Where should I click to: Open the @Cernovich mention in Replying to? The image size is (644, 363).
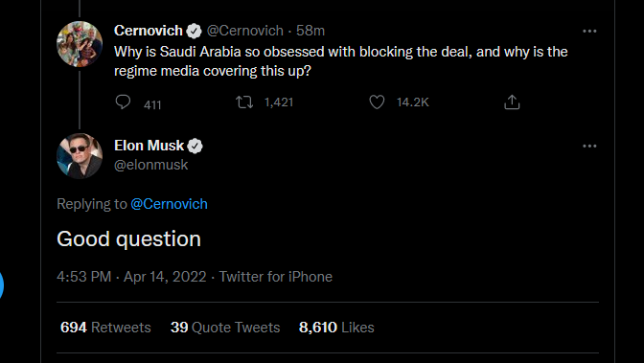[170, 204]
